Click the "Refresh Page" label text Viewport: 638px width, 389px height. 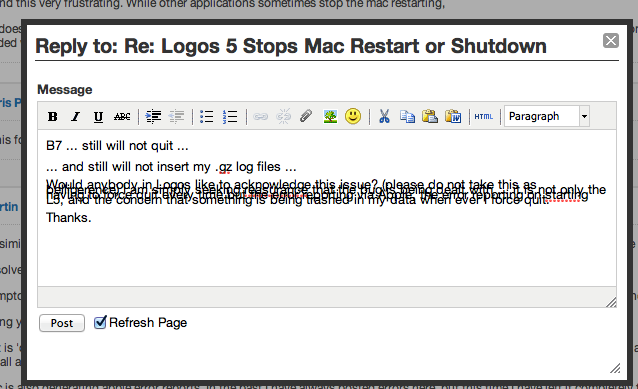148,323
